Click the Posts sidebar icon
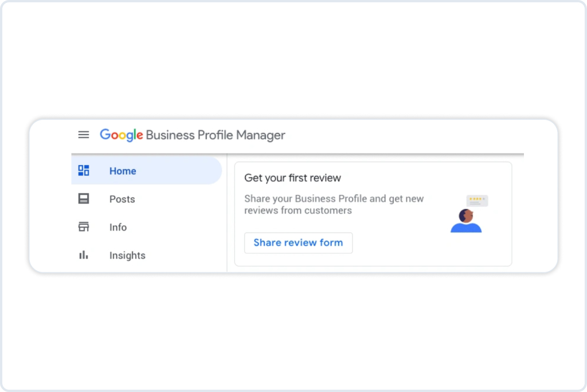Screen dimensions: 587x392 tap(84, 198)
